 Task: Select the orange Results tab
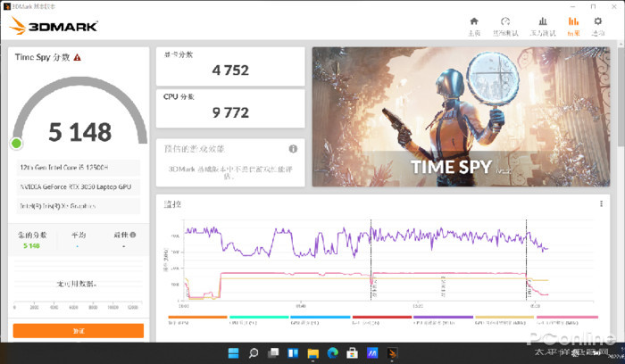(572, 26)
